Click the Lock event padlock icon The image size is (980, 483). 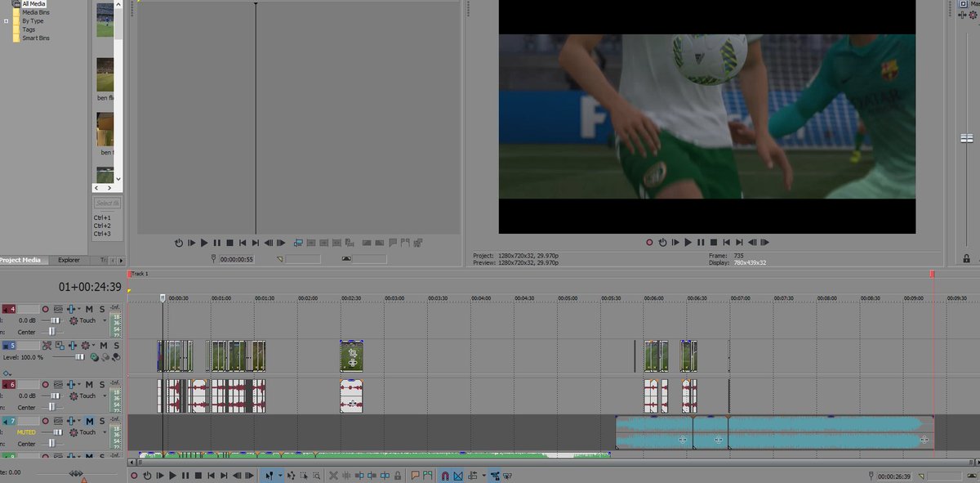tap(397, 475)
